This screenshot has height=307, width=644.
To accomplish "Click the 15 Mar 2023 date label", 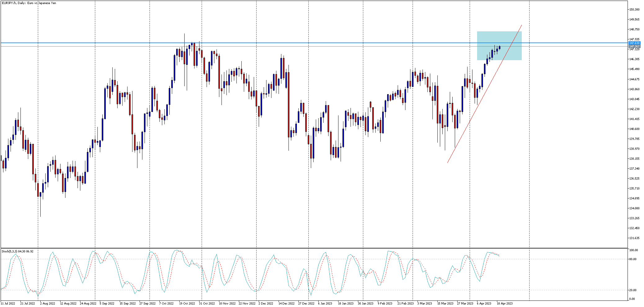I will click(445, 304).
